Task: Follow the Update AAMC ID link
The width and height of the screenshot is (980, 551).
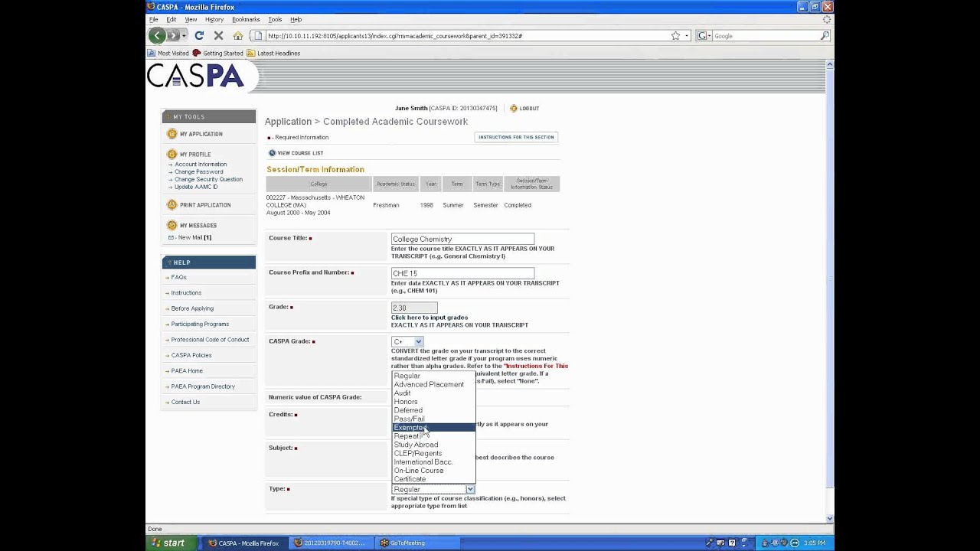Action: pyautogui.click(x=196, y=187)
